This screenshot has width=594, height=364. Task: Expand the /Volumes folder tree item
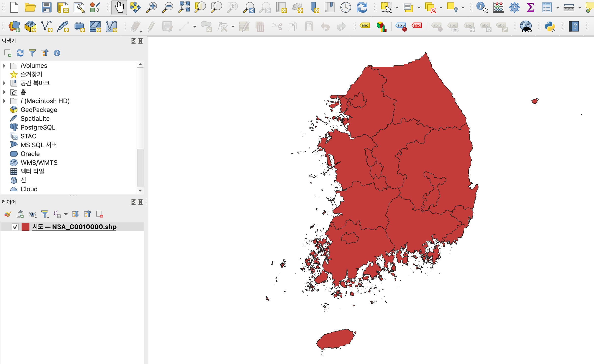(x=4, y=66)
